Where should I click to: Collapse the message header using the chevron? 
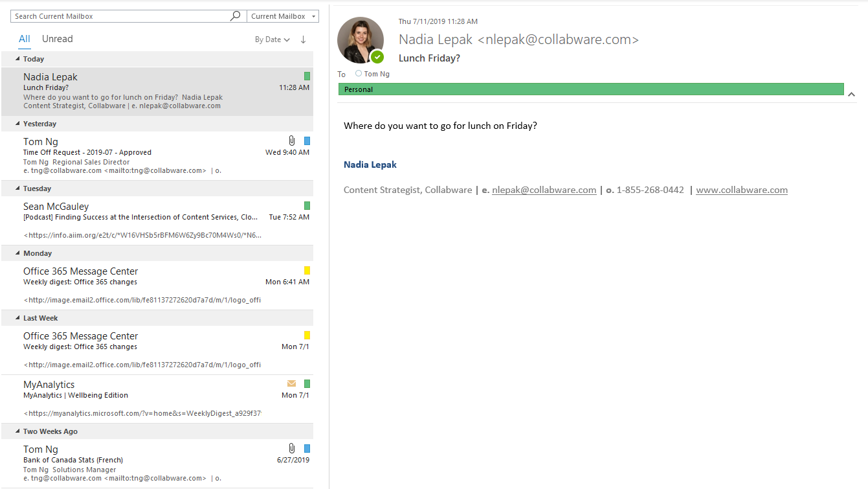click(851, 94)
